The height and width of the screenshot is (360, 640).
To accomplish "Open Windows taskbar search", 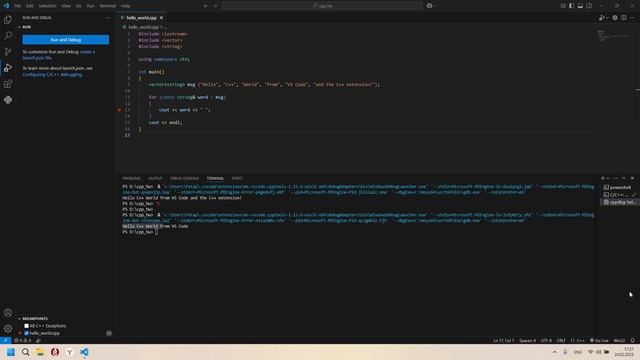I will click(25, 352).
